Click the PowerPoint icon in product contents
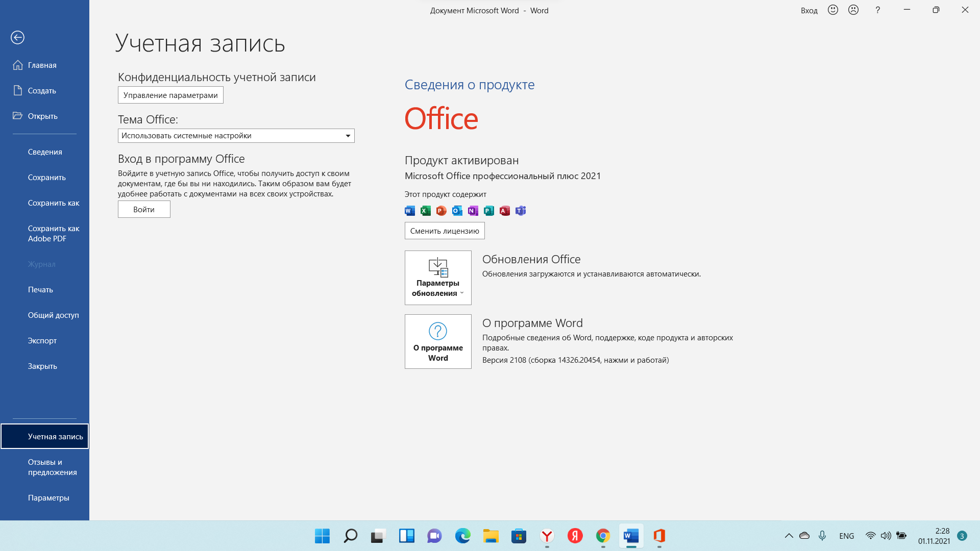This screenshot has height=551, width=980. pyautogui.click(x=441, y=211)
